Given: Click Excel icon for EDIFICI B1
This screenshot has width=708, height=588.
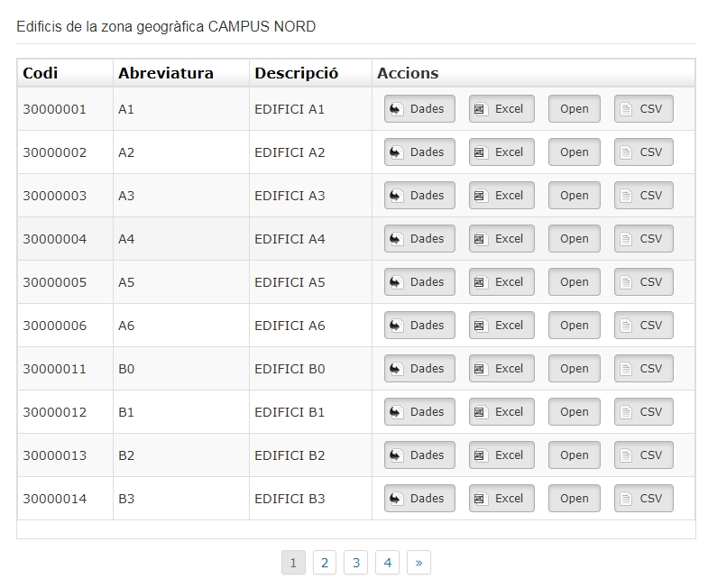Looking at the screenshot, I should click(481, 412).
